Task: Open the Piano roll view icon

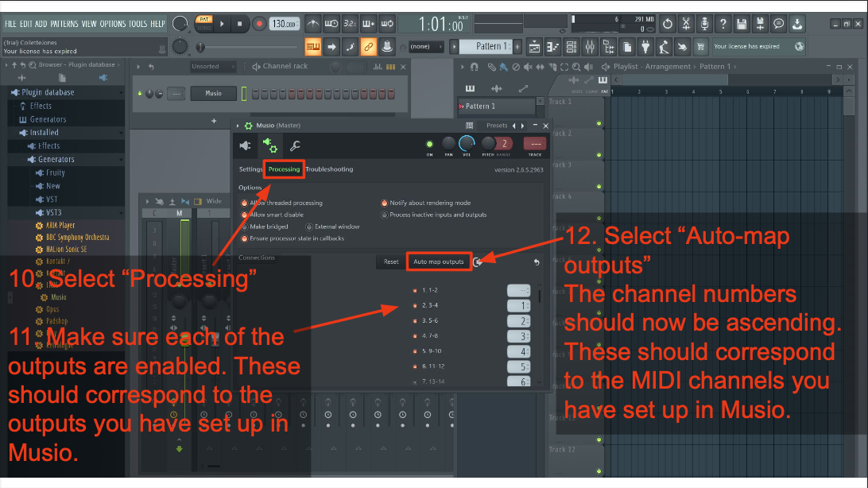Action: tap(553, 47)
